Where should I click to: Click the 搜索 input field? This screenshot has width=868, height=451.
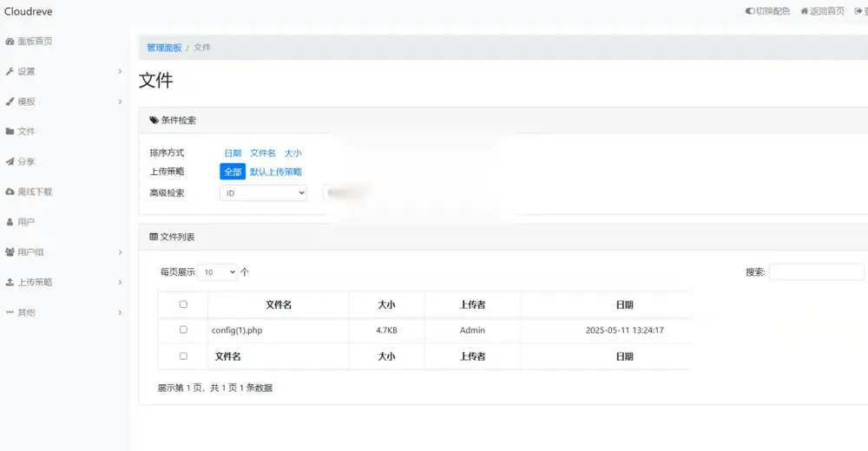pos(817,272)
